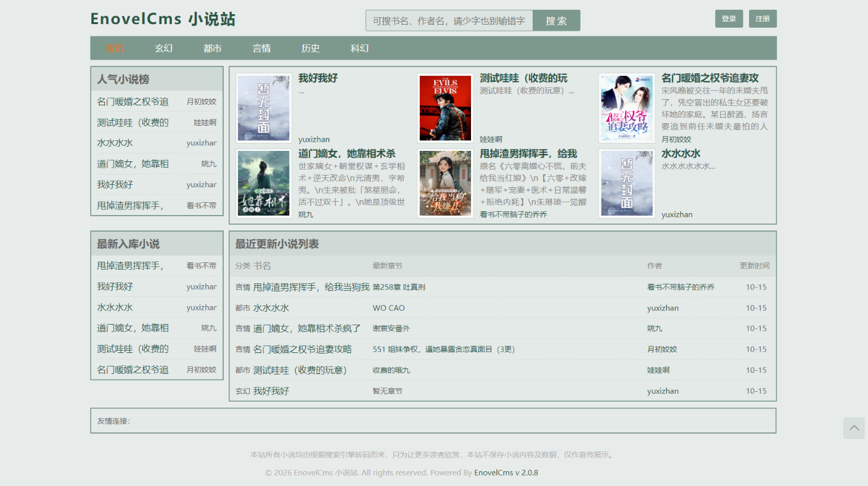Open 甩掉渣男挥挥手 in 最新入库小说 list
The image size is (868, 486).
pyautogui.click(x=130, y=265)
